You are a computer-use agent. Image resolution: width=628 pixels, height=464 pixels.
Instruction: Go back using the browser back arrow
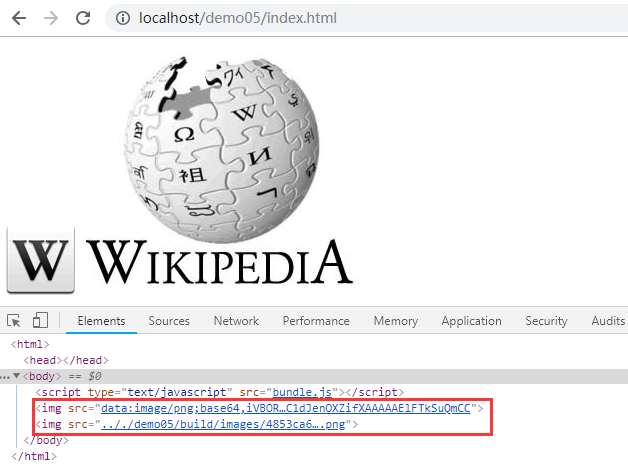coord(19,18)
